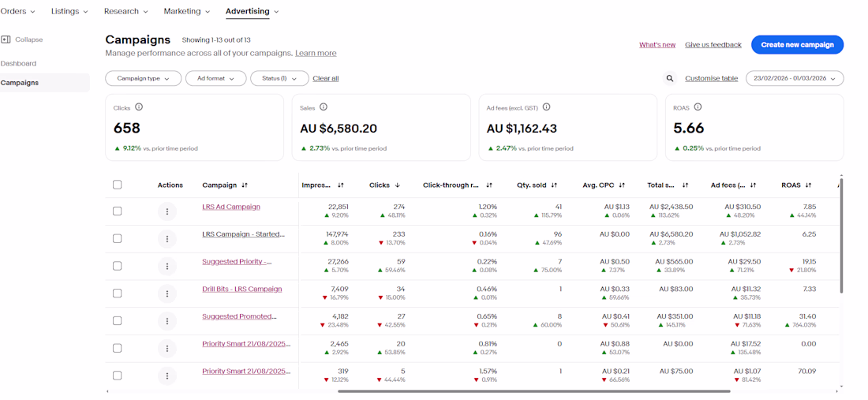The image size is (868, 400).
Task: Click the vertical table scrollbar
Action: pos(841,235)
